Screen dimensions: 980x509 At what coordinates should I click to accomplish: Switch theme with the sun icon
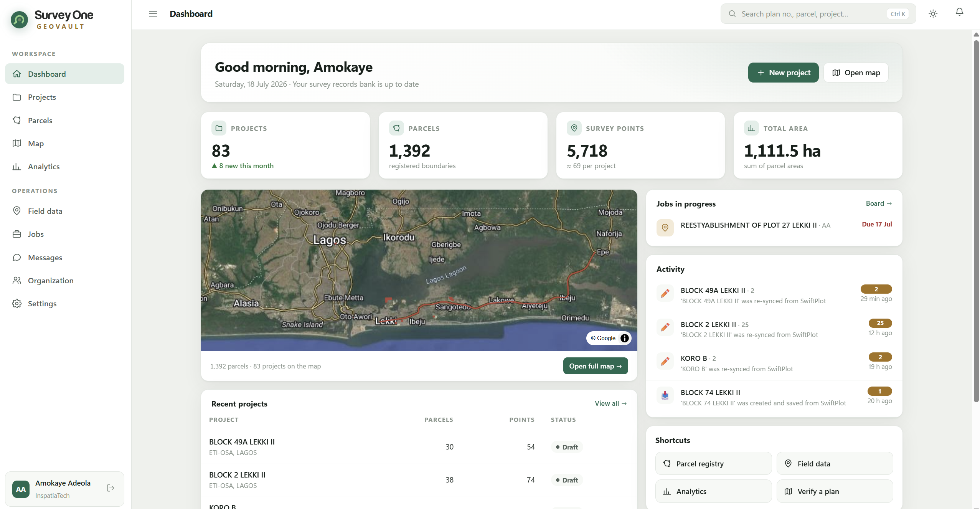(x=933, y=14)
